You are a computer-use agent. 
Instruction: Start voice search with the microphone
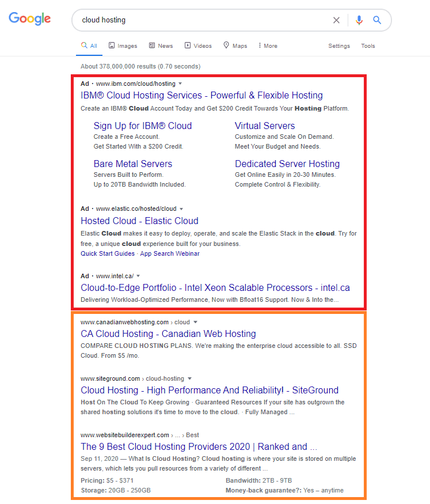[x=359, y=20]
